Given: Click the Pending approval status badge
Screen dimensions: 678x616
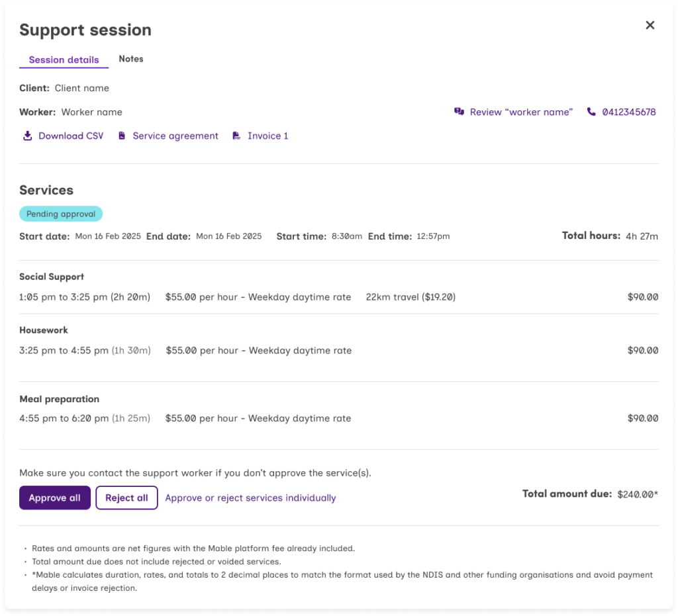Looking at the screenshot, I should [61, 214].
